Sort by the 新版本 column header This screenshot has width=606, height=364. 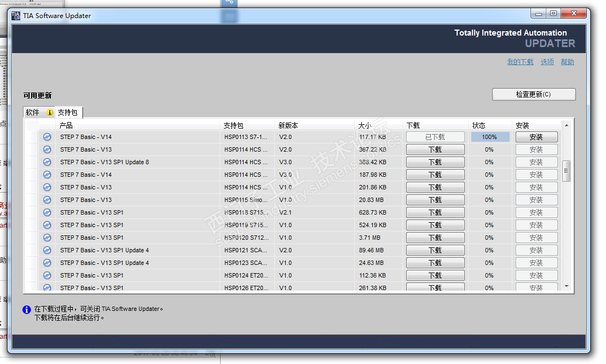[x=315, y=125]
